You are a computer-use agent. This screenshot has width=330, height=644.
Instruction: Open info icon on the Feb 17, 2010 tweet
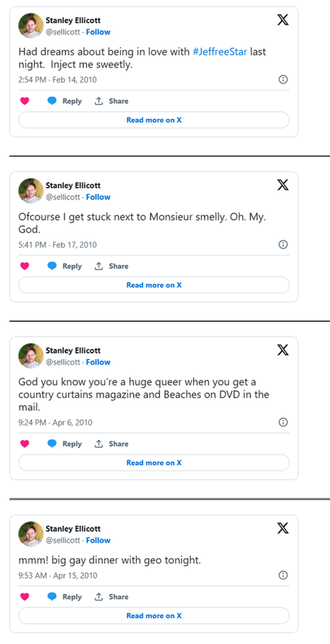(283, 245)
